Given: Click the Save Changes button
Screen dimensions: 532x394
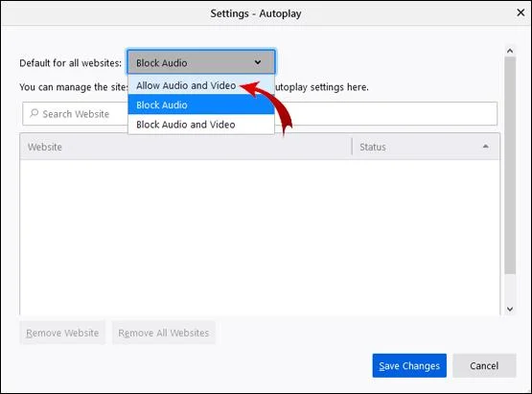Looking at the screenshot, I should (x=409, y=365).
